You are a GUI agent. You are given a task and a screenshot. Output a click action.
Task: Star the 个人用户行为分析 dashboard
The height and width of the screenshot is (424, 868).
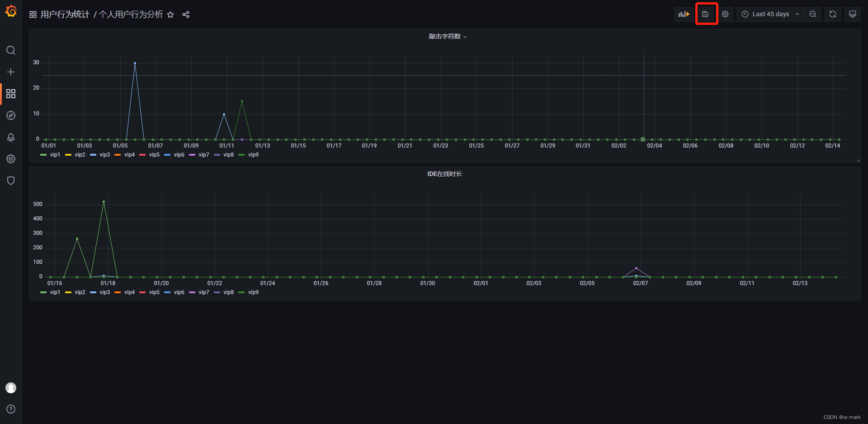pos(170,14)
